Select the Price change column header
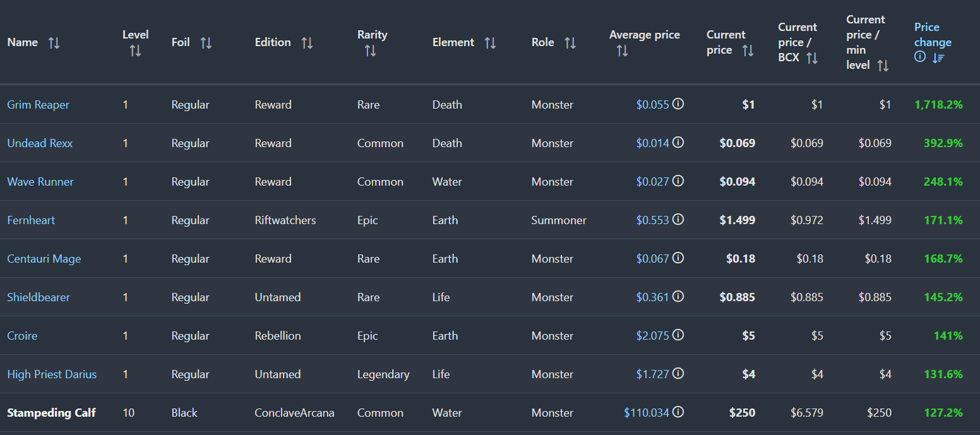The height and width of the screenshot is (435, 980). point(933,35)
